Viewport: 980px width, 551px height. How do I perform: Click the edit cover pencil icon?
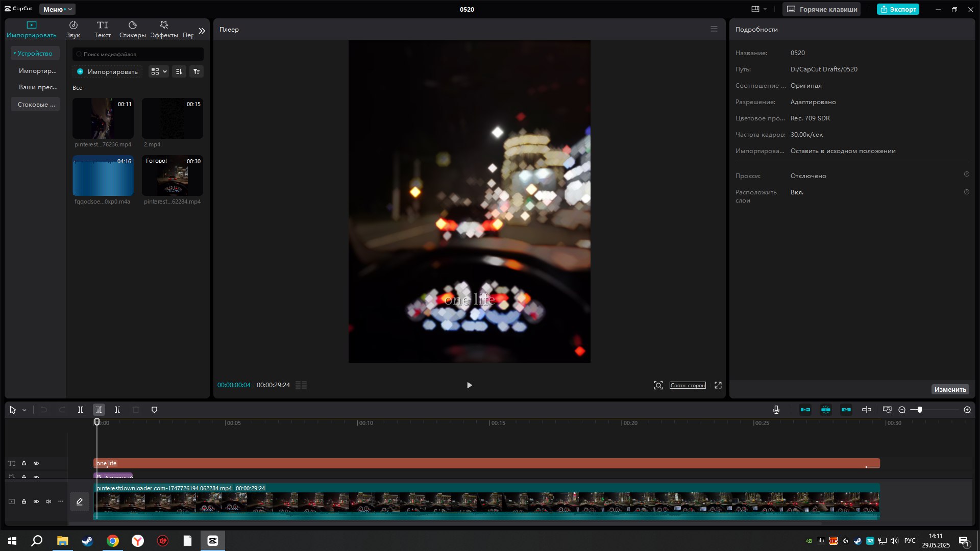tap(80, 502)
